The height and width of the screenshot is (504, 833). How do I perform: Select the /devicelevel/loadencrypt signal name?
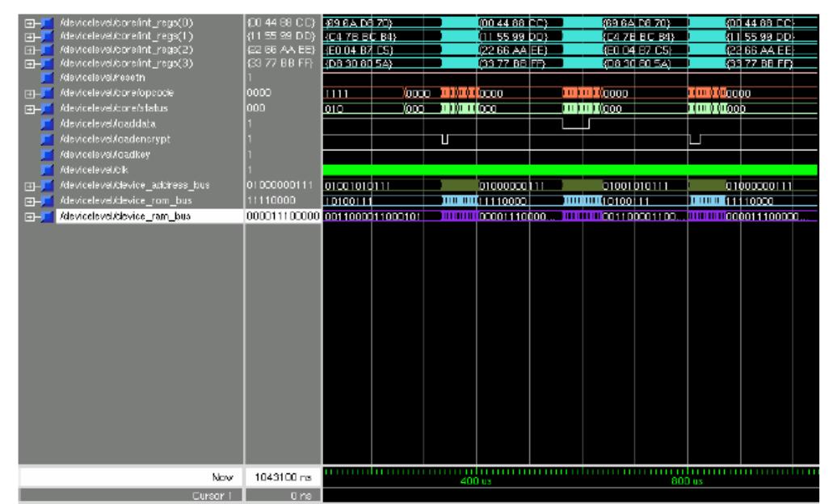coord(115,139)
